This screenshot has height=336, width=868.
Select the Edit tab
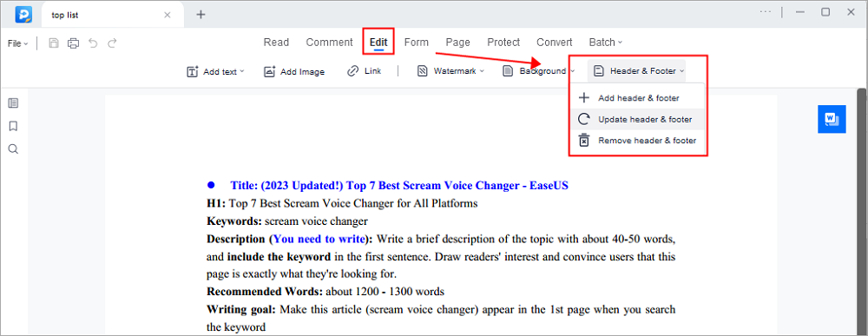click(x=378, y=42)
